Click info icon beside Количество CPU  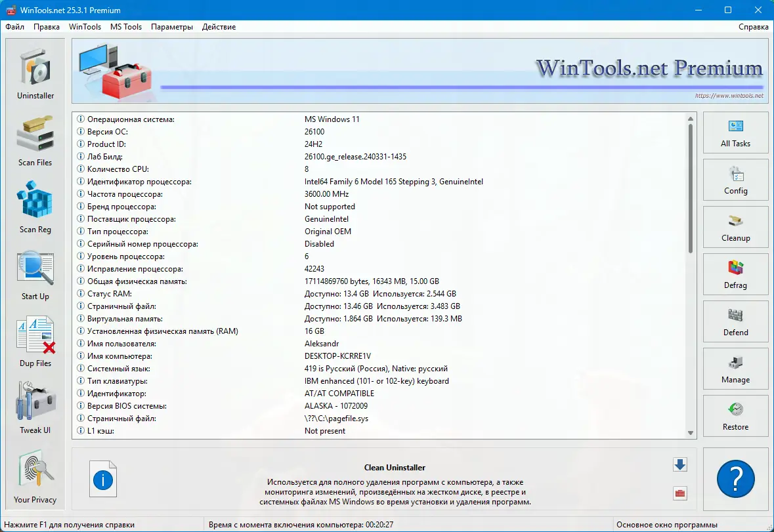pyautogui.click(x=81, y=169)
